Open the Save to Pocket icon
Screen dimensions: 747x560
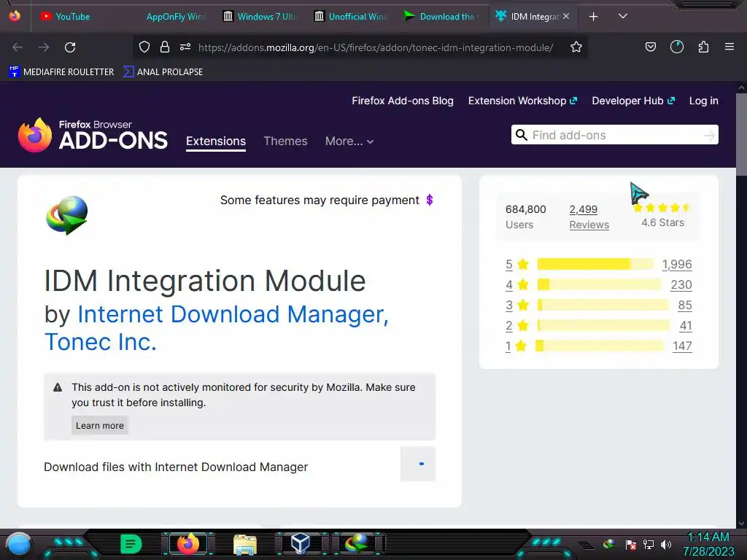click(x=651, y=47)
